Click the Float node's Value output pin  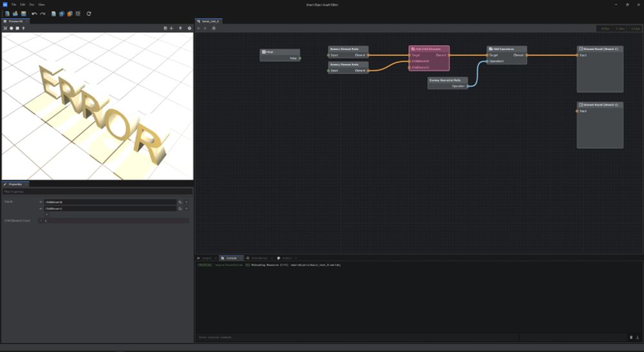(300, 59)
